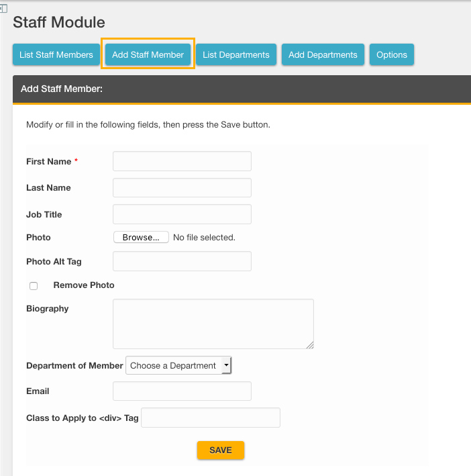Click into the Last Name text box
This screenshot has width=471, height=476.
click(182, 188)
